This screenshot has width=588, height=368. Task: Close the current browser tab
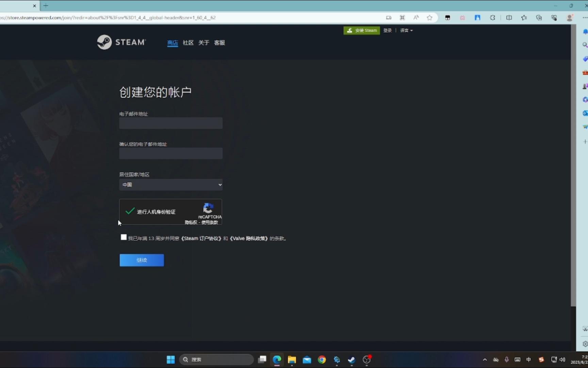point(34,5)
